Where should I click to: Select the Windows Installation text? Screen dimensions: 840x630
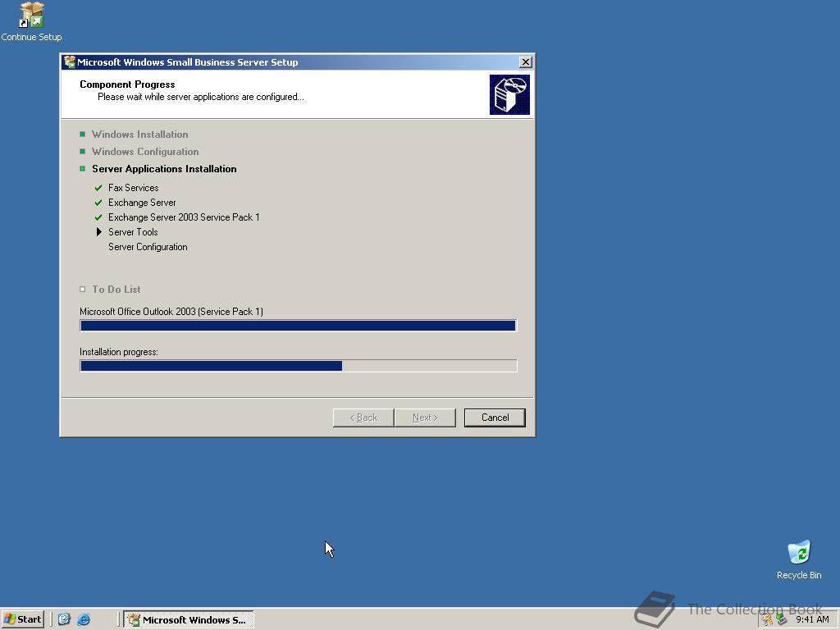(139, 135)
